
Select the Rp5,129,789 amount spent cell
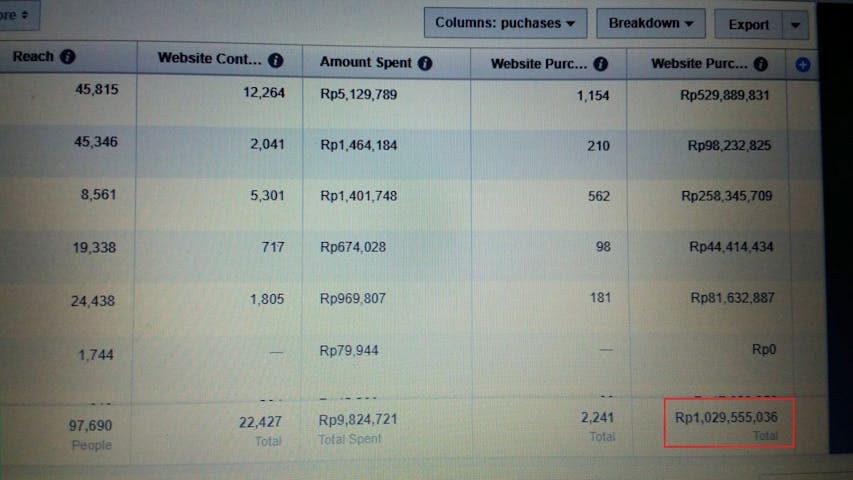pyautogui.click(x=358, y=95)
